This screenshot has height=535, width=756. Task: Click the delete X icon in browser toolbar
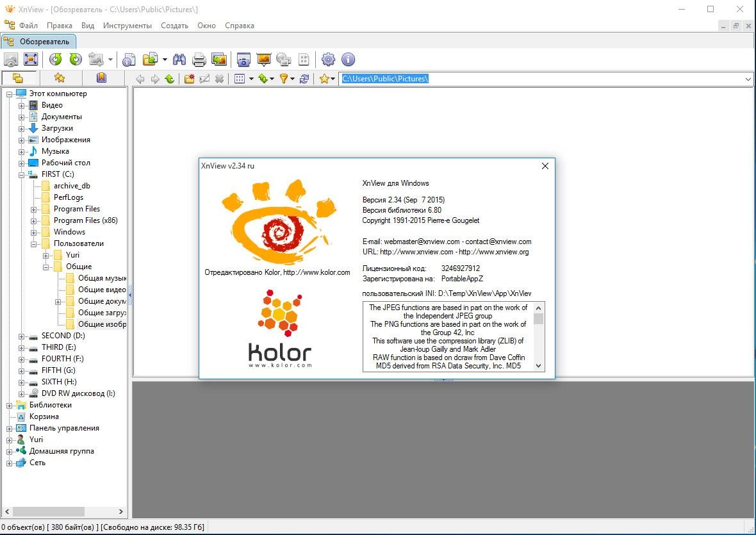(x=219, y=79)
